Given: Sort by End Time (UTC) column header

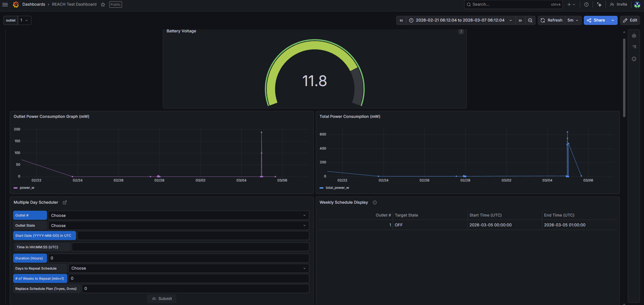Looking at the screenshot, I should click(x=559, y=215).
